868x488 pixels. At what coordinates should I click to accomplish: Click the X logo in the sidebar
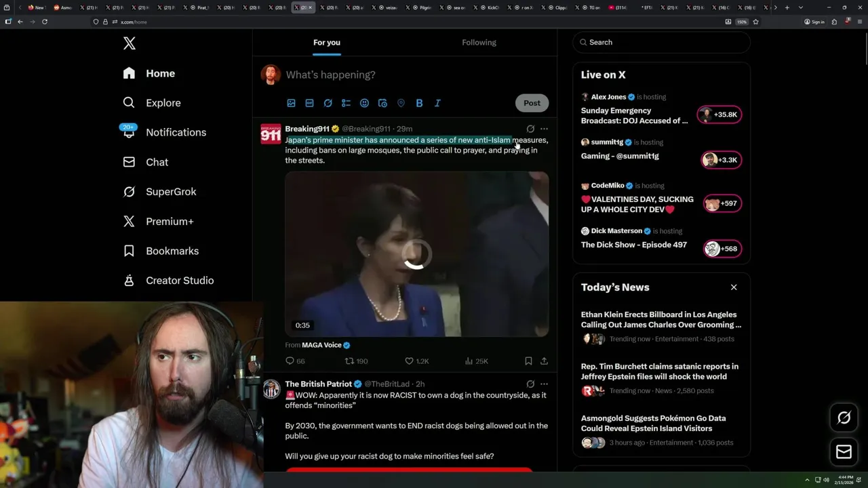click(130, 43)
